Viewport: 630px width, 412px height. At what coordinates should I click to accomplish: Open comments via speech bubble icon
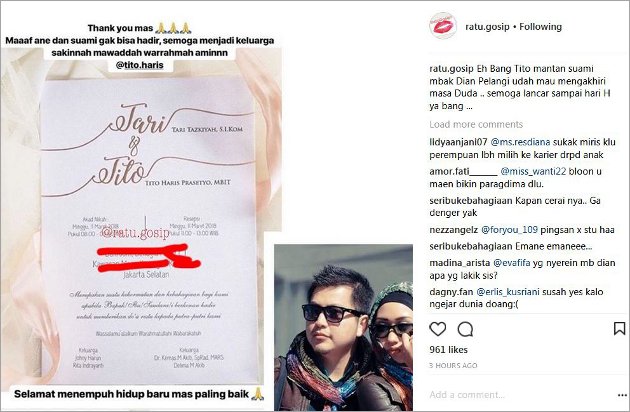click(465, 329)
